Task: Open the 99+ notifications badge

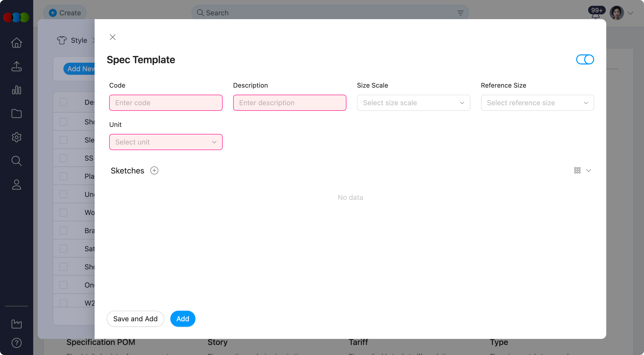Action: click(596, 10)
